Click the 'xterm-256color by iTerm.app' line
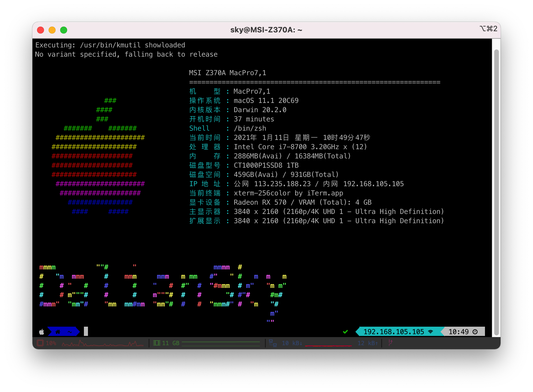533x392 pixels. [288, 193]
